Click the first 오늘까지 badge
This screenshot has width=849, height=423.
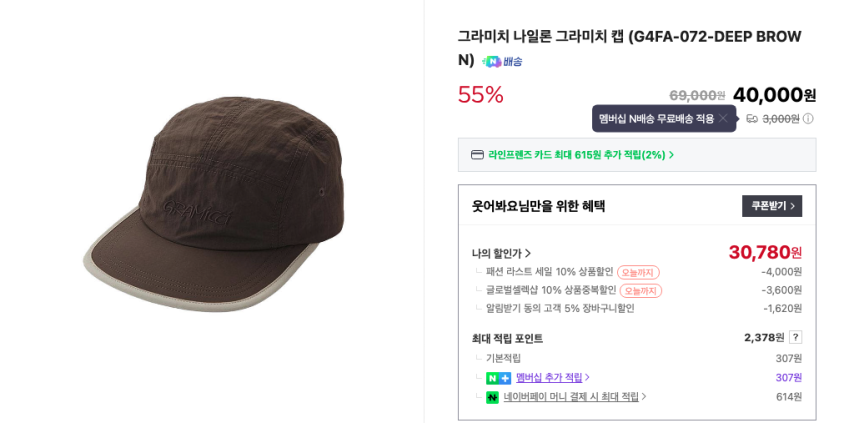pos(638,272)
